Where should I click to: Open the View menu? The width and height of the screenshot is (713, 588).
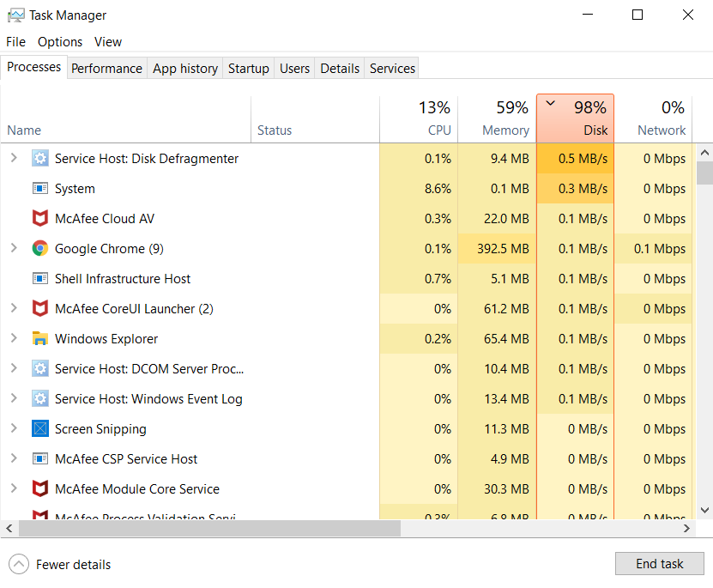coord(108,42)
